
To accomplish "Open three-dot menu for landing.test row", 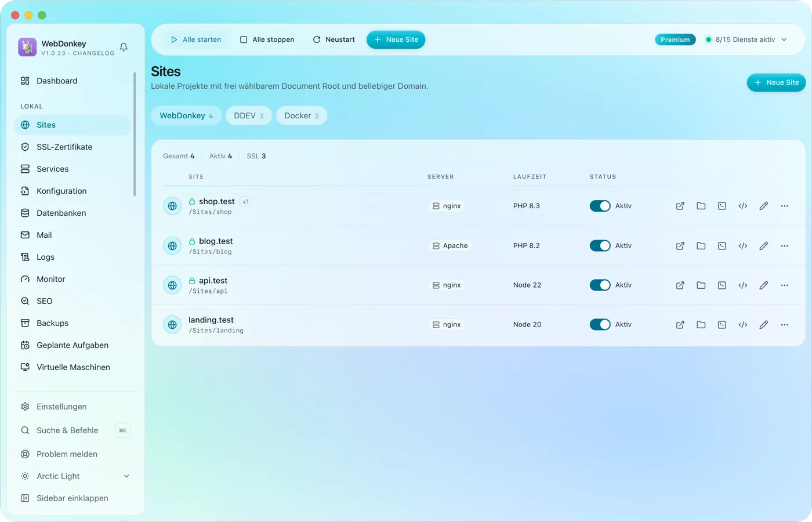I will [785, 325].
